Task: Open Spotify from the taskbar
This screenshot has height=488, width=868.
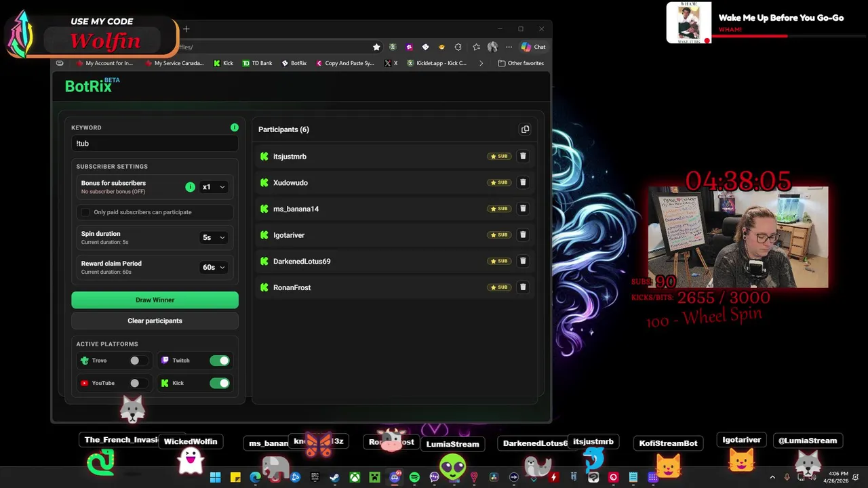Action: [414, 477]
